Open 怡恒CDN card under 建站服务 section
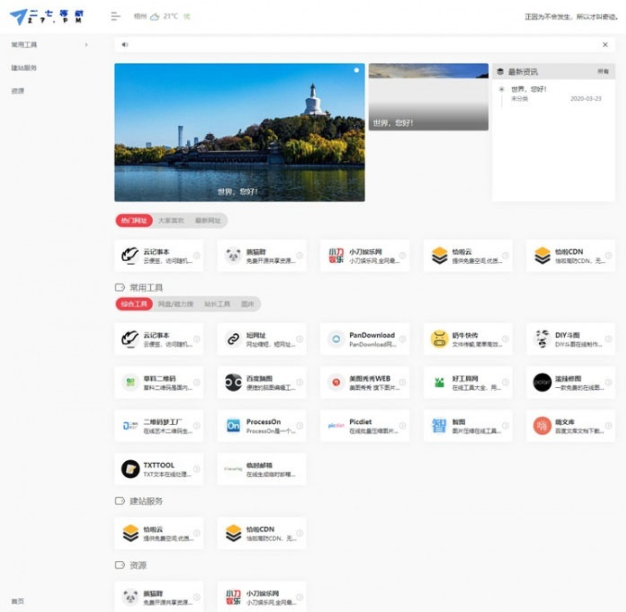Viewport: 626px width, 612px height. (x=262, y=533)
